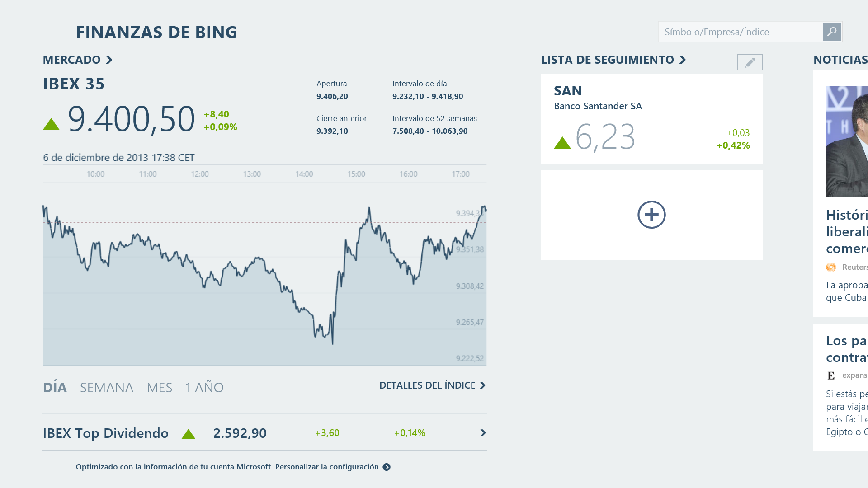Click the Expansión source logo icon
The height and width of the screenshot is (488, 868).
click(831, 375)
